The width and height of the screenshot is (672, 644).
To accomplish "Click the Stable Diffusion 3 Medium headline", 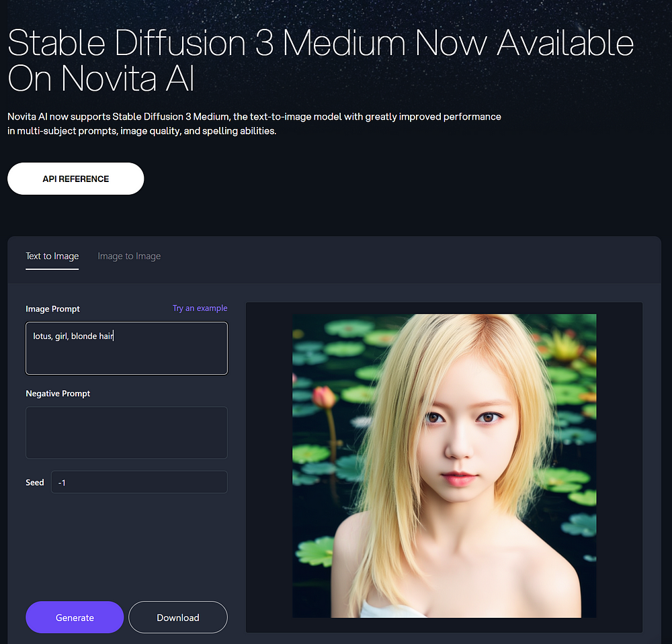I will (x=321, y=60).
